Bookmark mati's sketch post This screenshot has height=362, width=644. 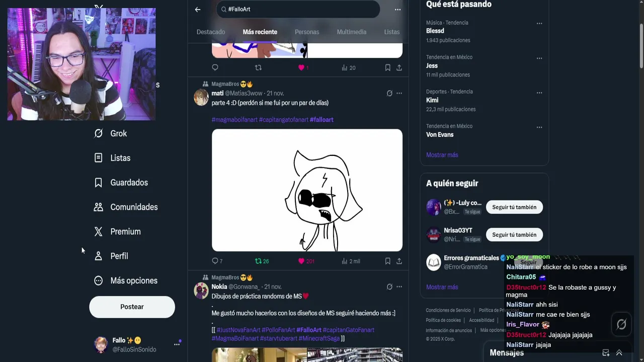point(387,261)
